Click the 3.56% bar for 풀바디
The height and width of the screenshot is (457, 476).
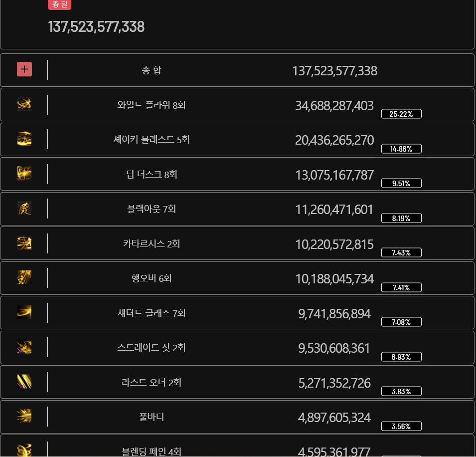tap(401, 426)
